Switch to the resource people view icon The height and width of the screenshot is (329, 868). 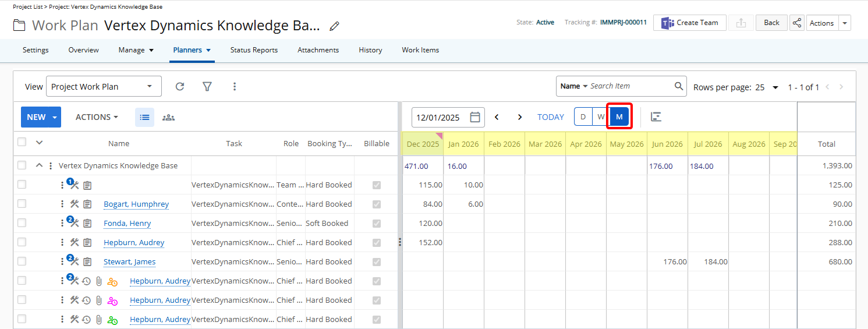168,117
